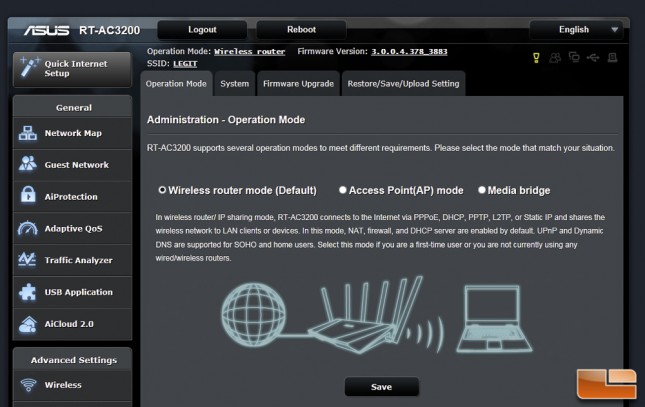Screen dimensions: 645x407
Task: Select the AiProtection padlock icon
Action: pos(28,195)
